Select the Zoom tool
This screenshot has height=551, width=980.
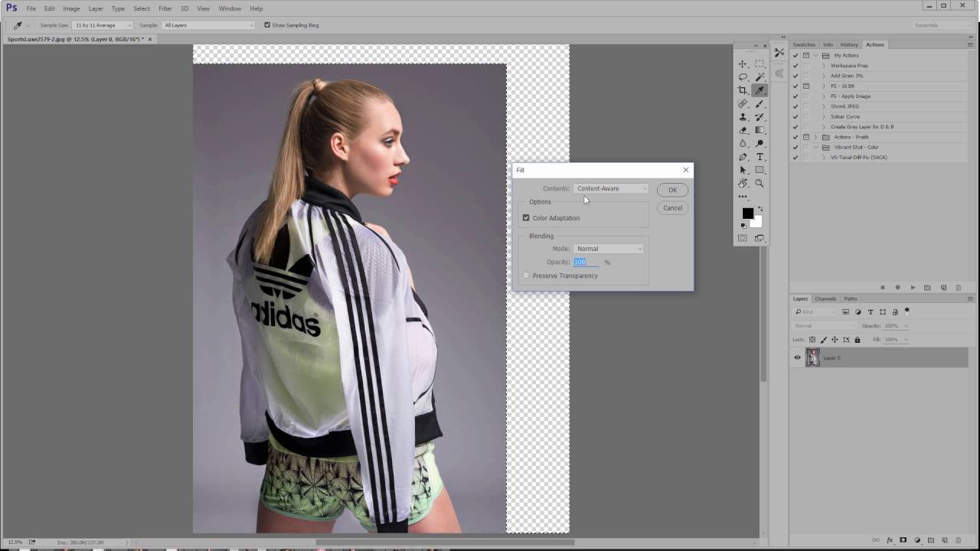click(x=759, y=184)
